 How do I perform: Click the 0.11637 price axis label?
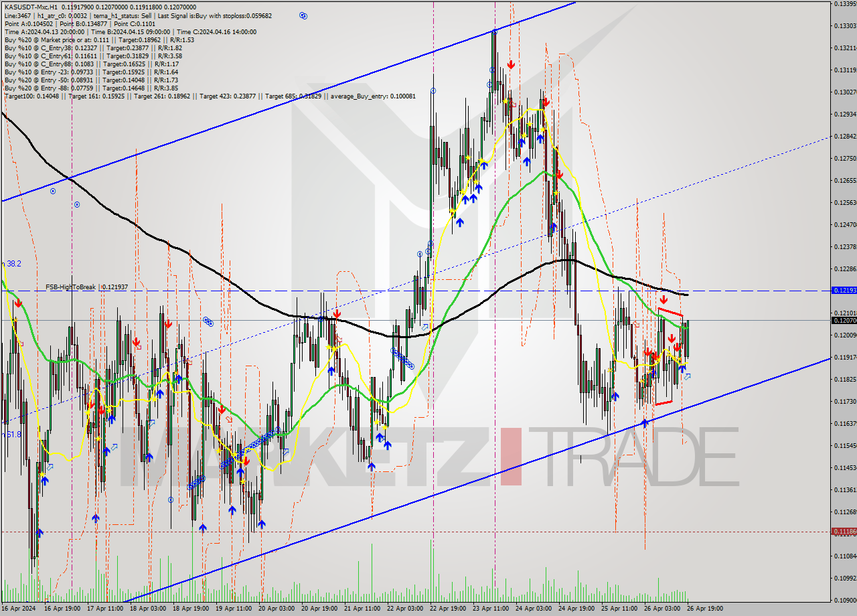pos(845,424)
